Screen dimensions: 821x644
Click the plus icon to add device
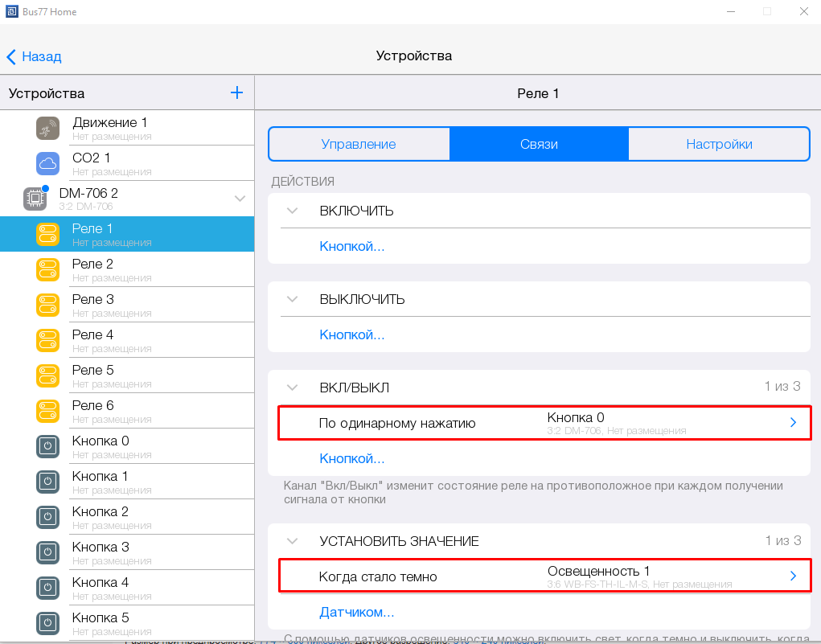coord(236,93)
